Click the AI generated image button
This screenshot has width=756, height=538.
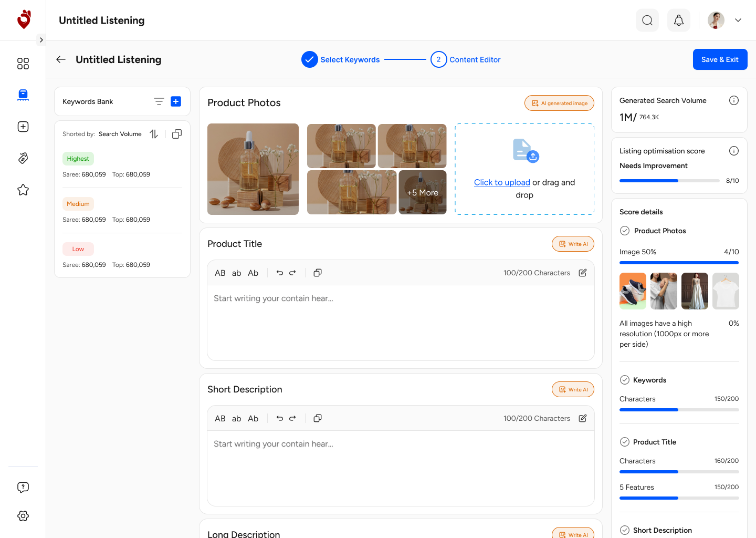(559, 103)
